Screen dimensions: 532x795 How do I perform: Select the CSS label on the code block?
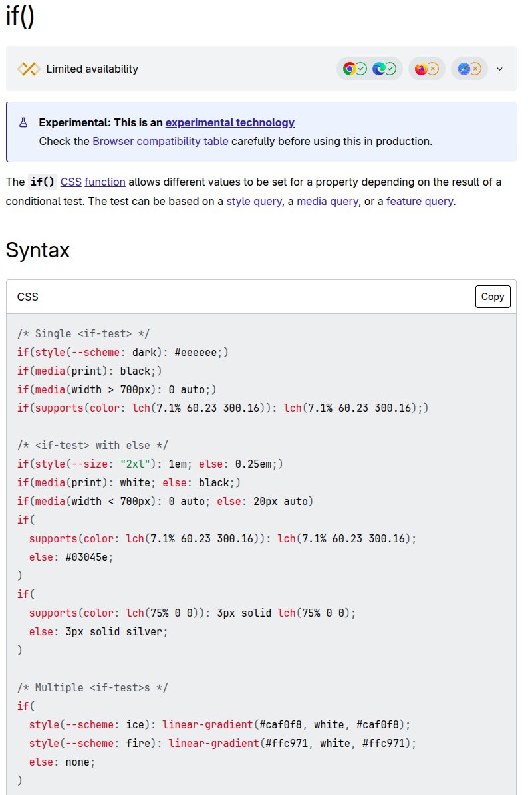coord(27,296)
